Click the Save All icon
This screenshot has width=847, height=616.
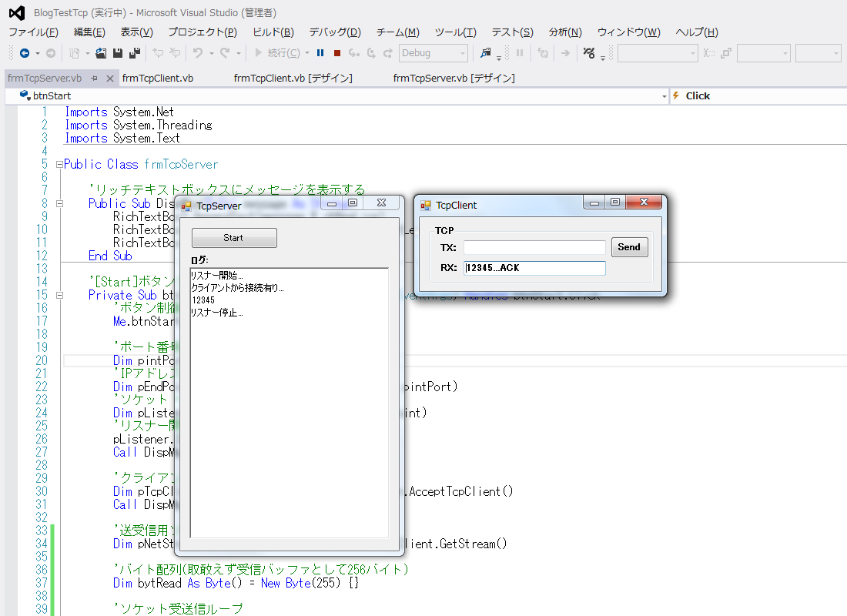135,53
